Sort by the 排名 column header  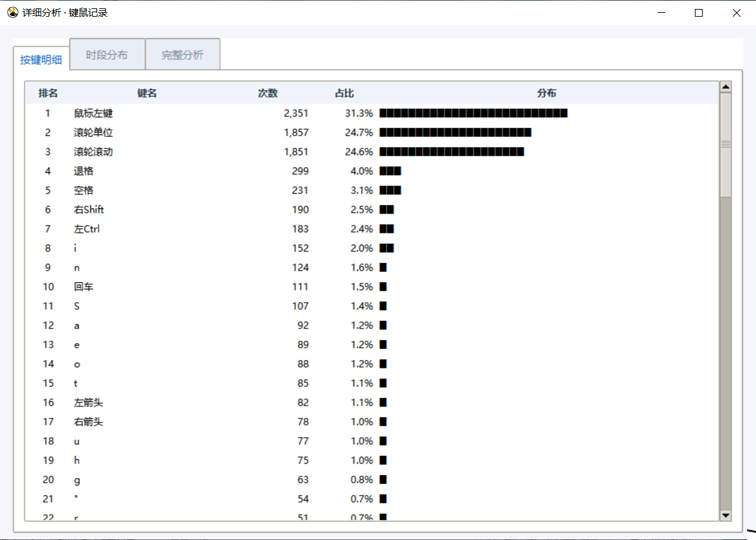tap(48, 93)
